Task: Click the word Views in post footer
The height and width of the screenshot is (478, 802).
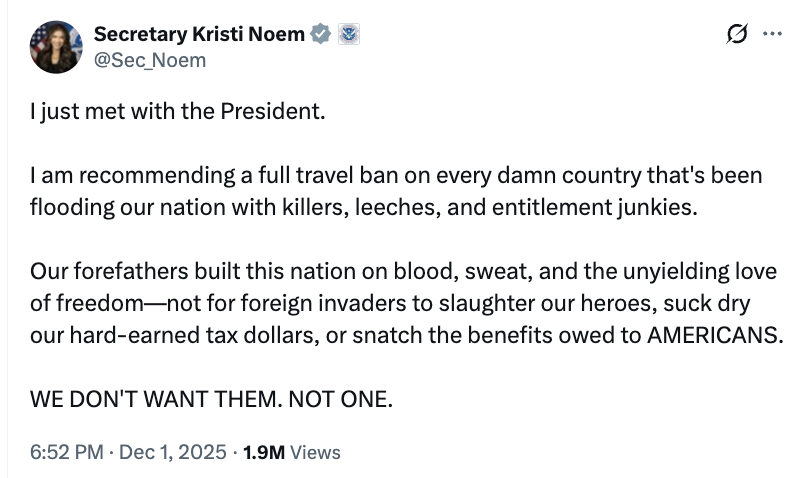Action: (x=316, y=452)
